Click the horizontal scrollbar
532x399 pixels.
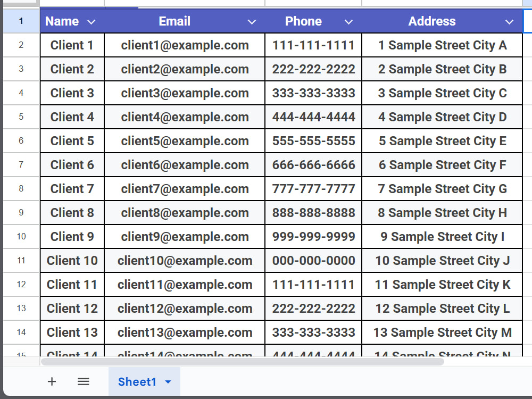click(242, 362)
